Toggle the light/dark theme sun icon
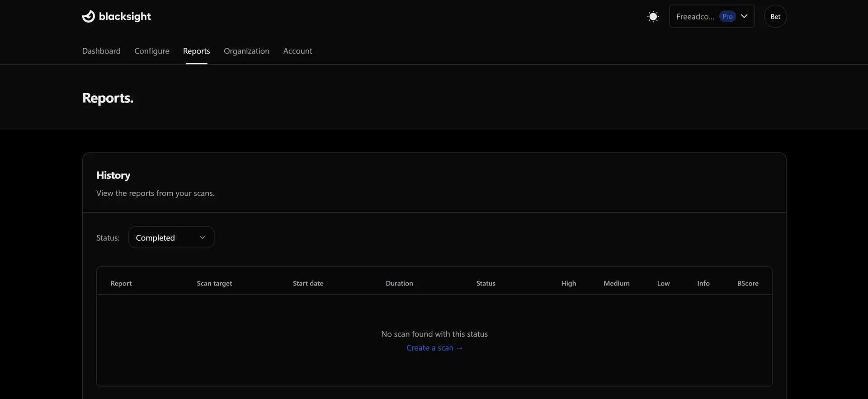Screen dimensions: 868x399 (x=653, y=17)
